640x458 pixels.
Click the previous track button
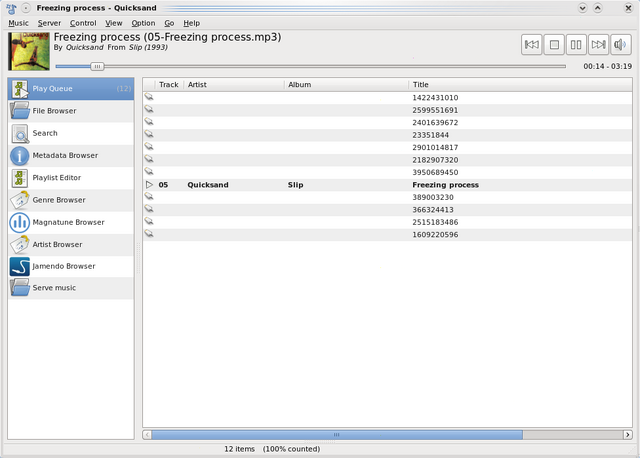pos(531,44)
